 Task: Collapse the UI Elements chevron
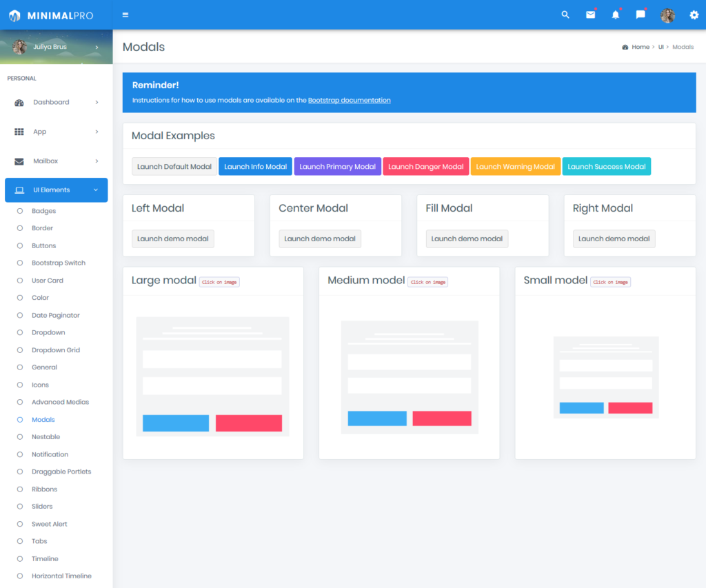96,190
